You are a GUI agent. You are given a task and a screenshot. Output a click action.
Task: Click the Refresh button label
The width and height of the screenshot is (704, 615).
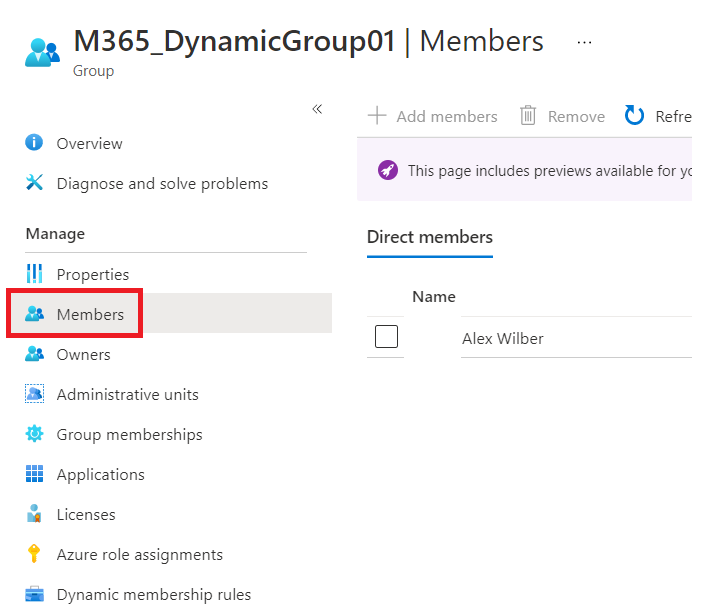pyautogui.click(x=673, y=117)
